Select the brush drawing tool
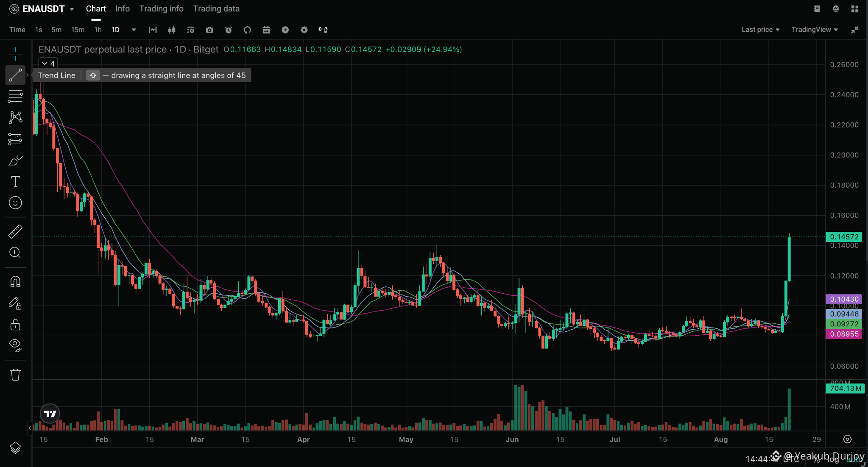The height and width of the screenshot is (467, 868). point(15,161)
